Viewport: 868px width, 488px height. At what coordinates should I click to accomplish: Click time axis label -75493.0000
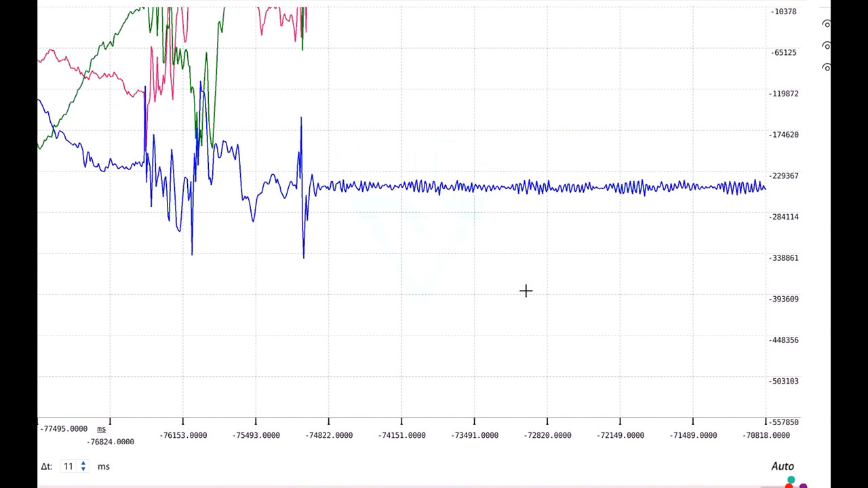(256, 435)
